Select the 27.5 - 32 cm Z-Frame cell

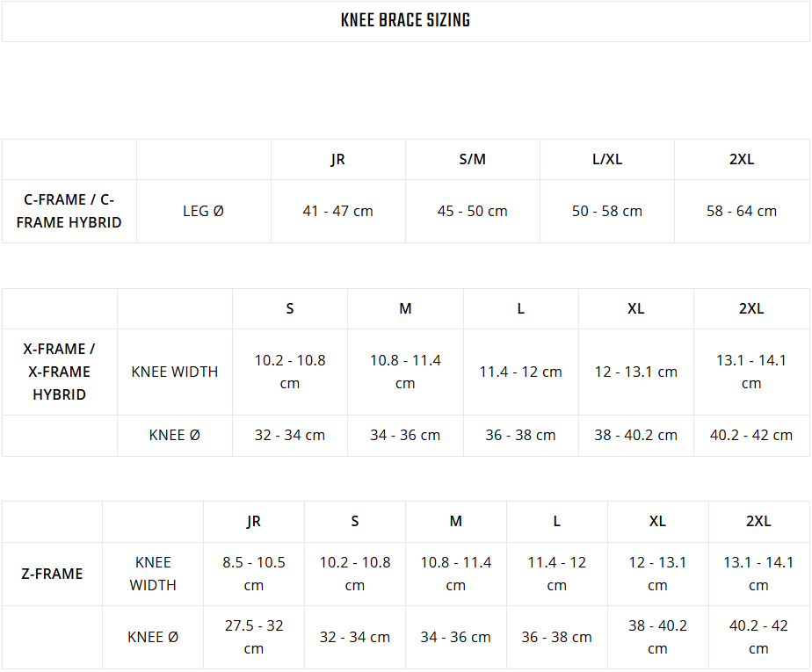click(x=254, y=638)
